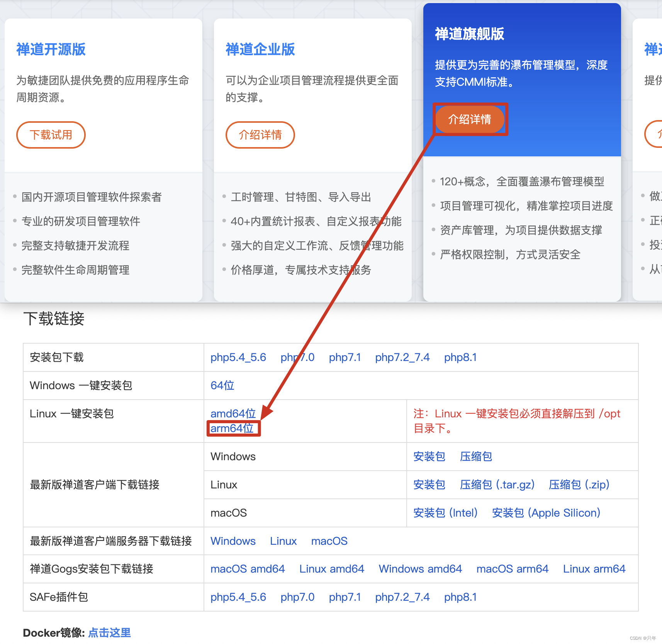Download Linux client 压缩包 (.tar.gz)
The image size is (662, 644).
tap(497, 485)
